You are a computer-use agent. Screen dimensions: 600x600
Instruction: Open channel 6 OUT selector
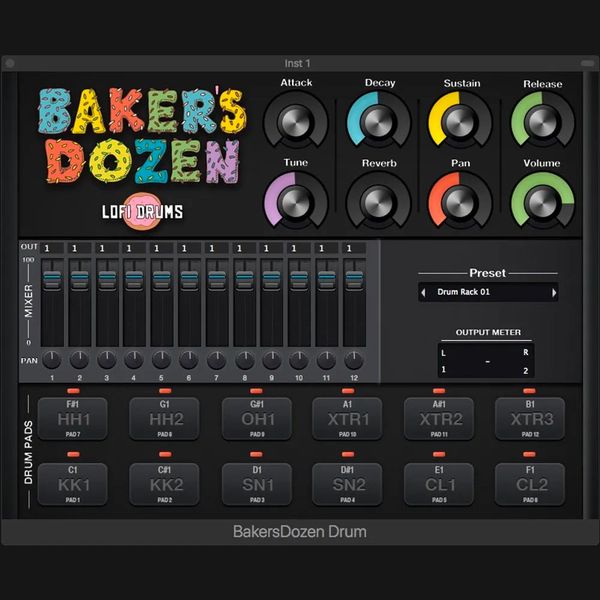(189, 248)
